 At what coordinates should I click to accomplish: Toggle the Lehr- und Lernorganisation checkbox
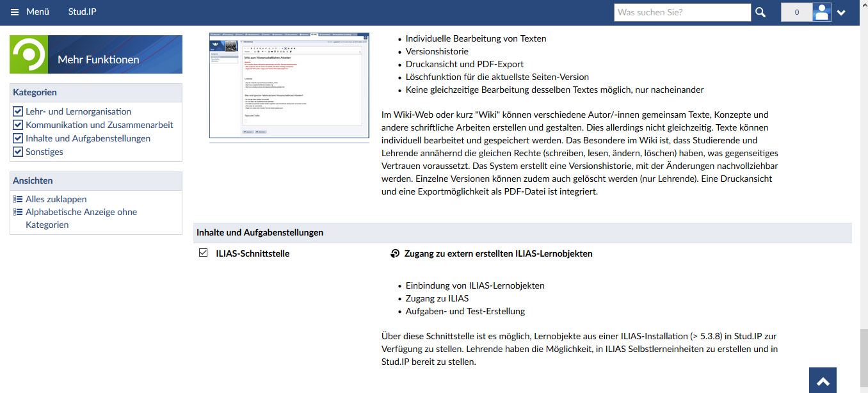[x=18, y=111]
